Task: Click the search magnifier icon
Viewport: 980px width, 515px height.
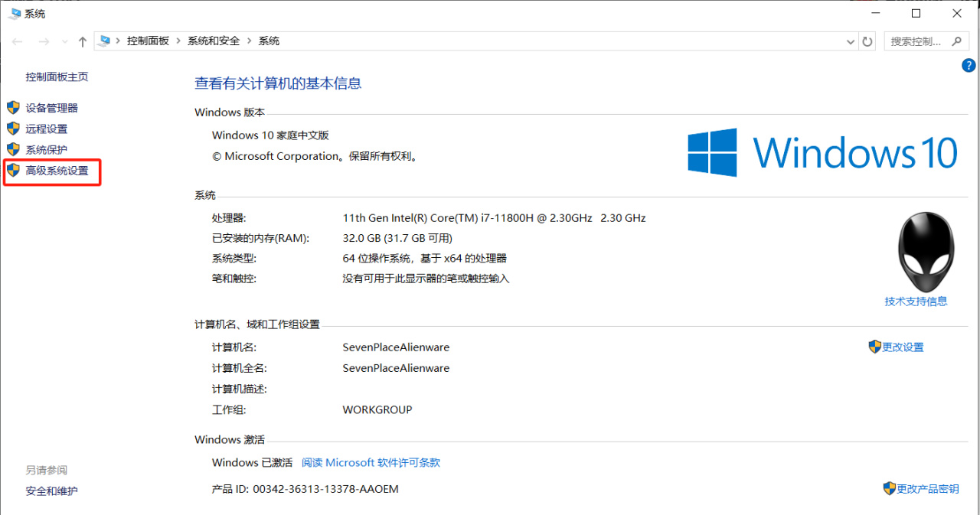Action: tap(955, 41)
